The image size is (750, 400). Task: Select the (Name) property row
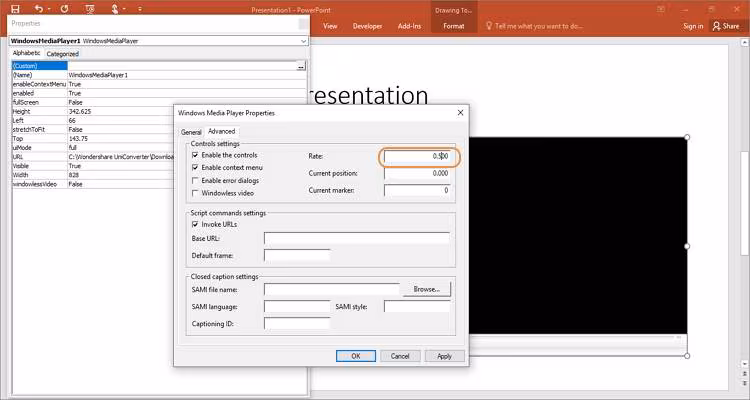coord(158,75)
